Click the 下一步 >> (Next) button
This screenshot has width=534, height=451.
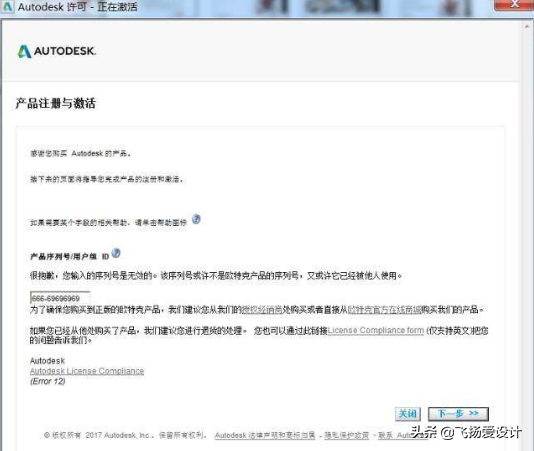pos(458,414)
